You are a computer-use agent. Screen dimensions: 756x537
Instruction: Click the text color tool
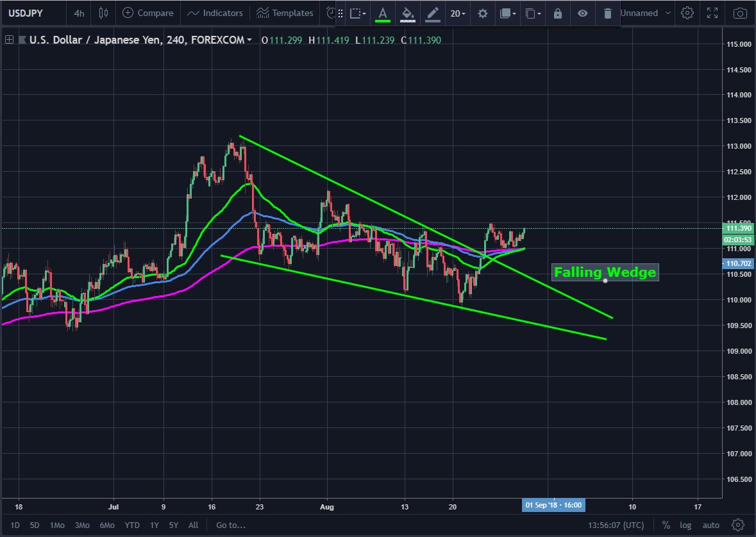(x=383, y=13)
